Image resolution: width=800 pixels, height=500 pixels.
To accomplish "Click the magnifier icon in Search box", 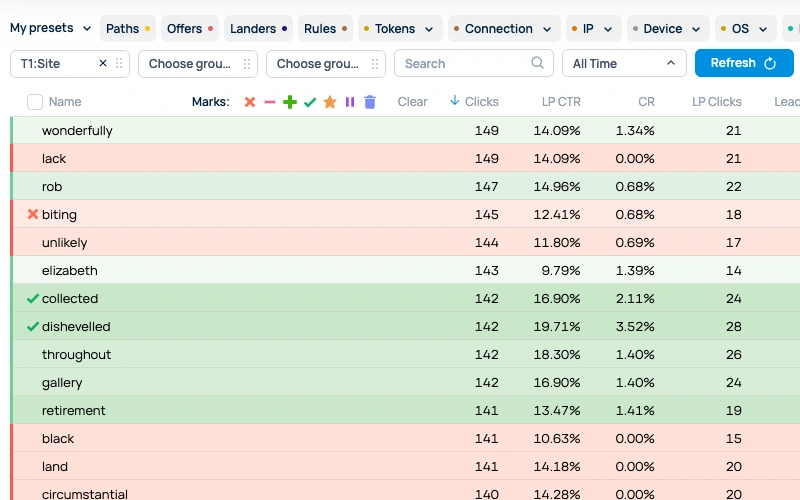I will pyautogui.click(x=538, y=63).
